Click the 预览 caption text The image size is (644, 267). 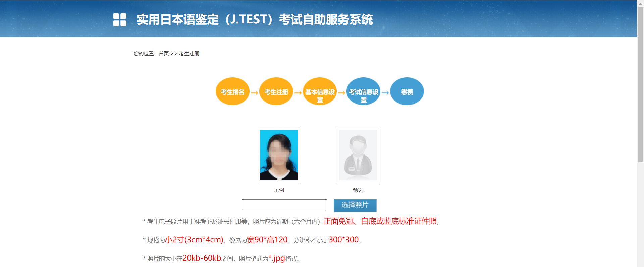358,190
